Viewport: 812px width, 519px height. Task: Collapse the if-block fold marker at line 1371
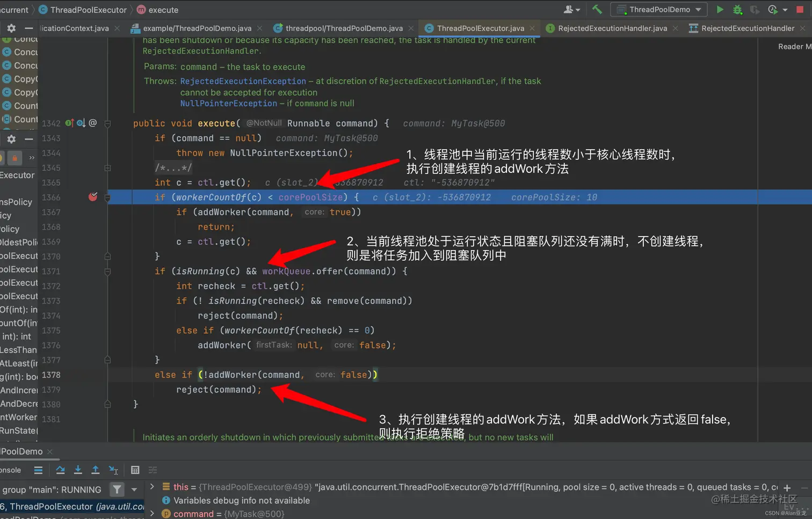pos(107,272)
